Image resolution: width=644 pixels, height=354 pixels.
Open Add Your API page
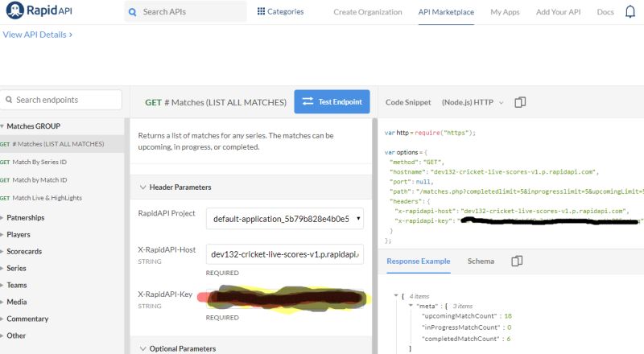point(558,12)
